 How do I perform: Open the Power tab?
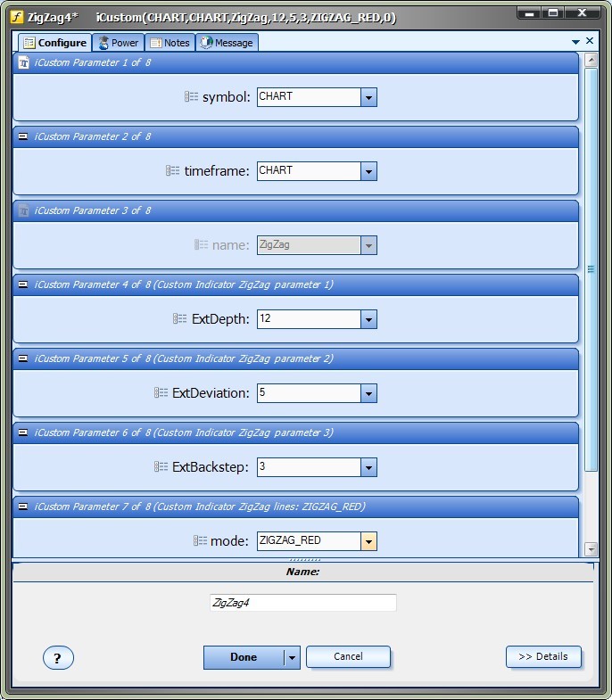[x=119, y=43]
